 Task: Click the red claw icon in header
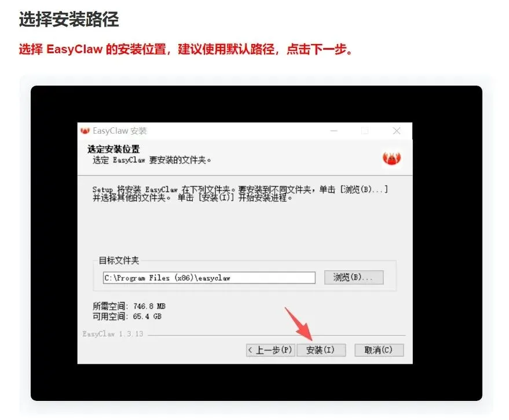(391, 158)
